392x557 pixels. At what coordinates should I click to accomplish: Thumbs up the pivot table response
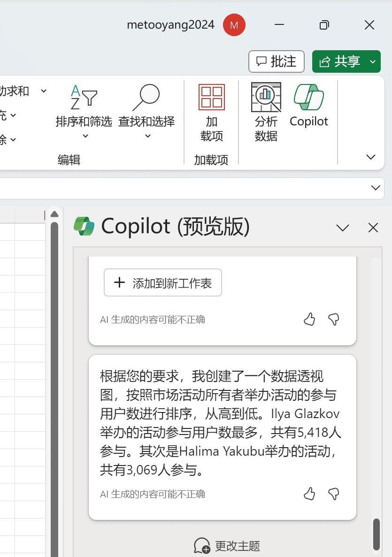(309, 494)
